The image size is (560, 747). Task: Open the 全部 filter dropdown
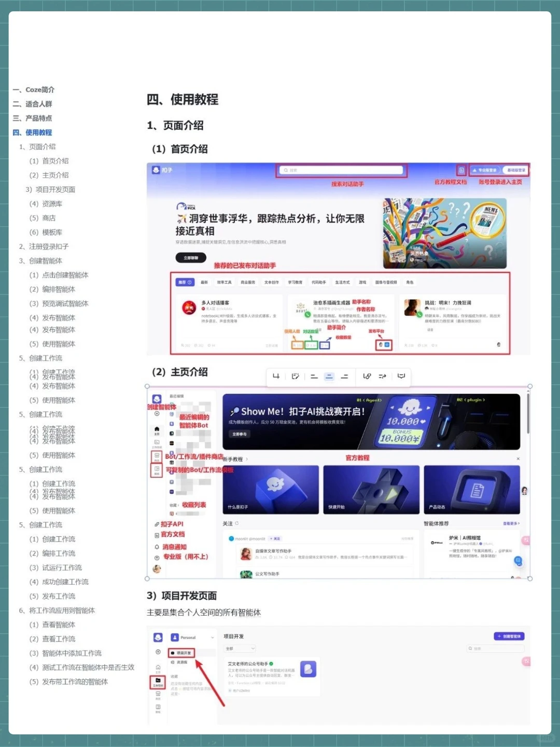pyautogui.click(x=240, y=648)
